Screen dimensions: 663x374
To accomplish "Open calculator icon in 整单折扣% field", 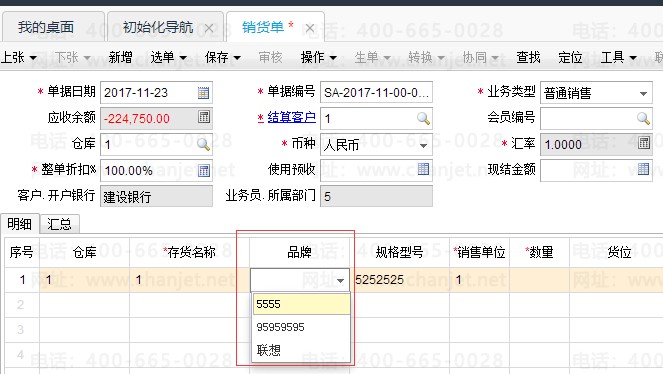I will (x=204, y=170).
